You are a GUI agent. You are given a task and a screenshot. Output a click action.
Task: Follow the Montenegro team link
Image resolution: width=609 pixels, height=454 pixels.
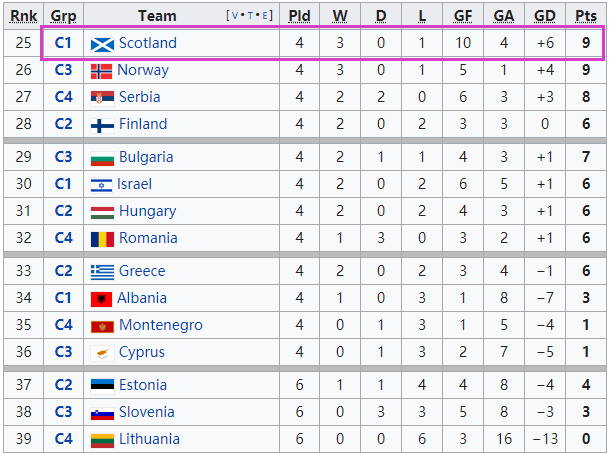(x=160, y=326)
